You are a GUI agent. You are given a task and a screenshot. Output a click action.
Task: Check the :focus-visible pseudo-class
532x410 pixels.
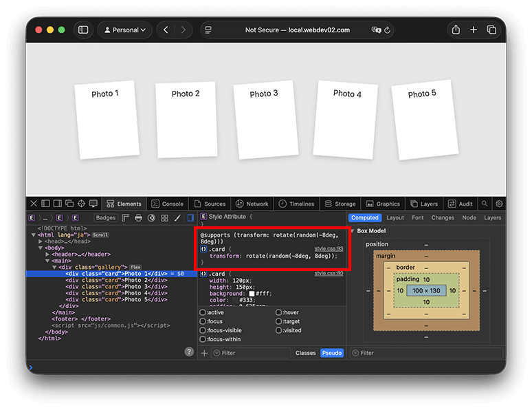click(x=203, y=330)
